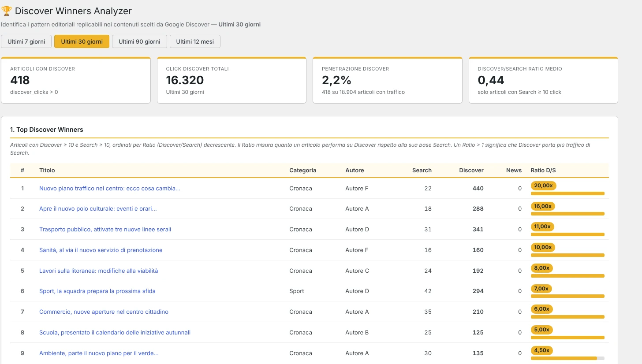Switch to Ultimi 30 giorni period
642x364 pixels.
pos(82,41)
